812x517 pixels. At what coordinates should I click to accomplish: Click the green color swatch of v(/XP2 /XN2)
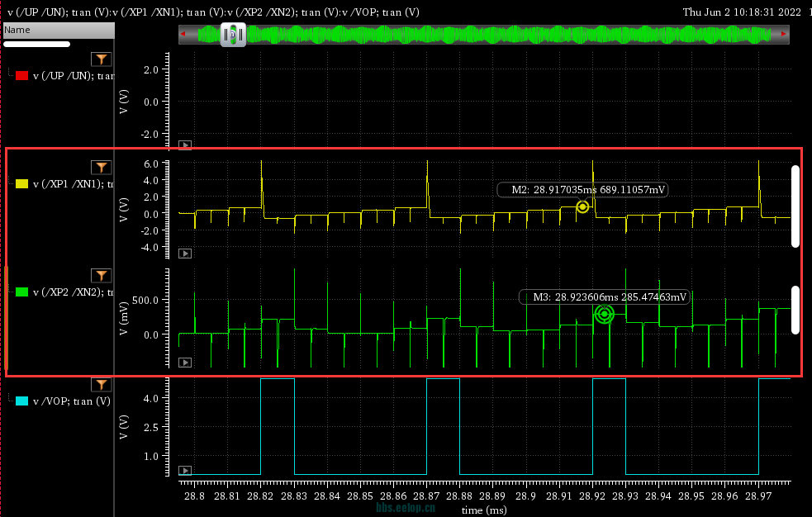tap(21, 292)
